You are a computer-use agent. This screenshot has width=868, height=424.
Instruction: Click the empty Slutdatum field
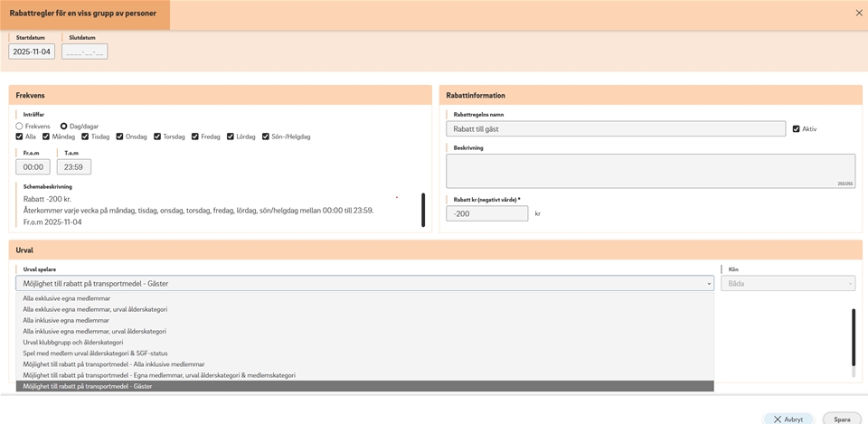pyautogui.click(x=85, y=52)
